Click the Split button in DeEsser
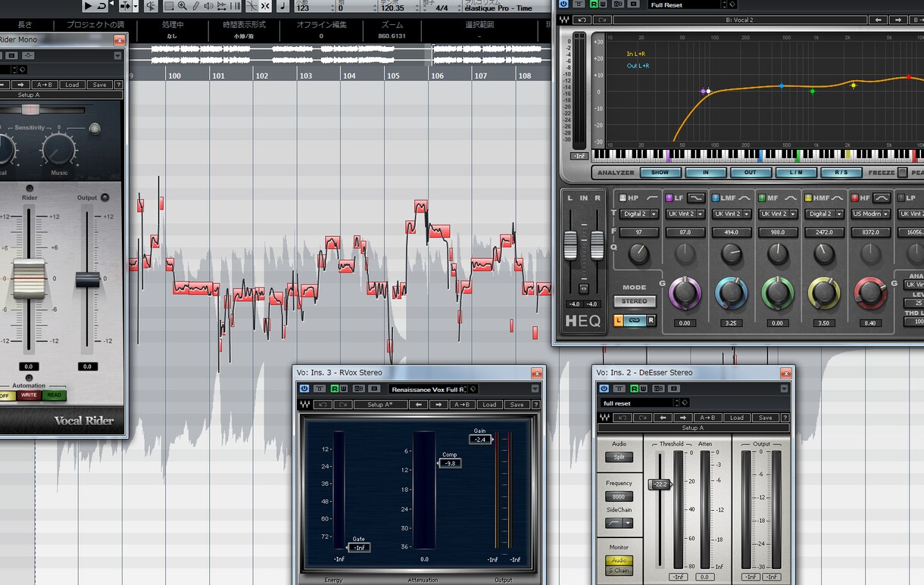The width and height of the screenshot is (924, 585). click(x=619, y=457)
